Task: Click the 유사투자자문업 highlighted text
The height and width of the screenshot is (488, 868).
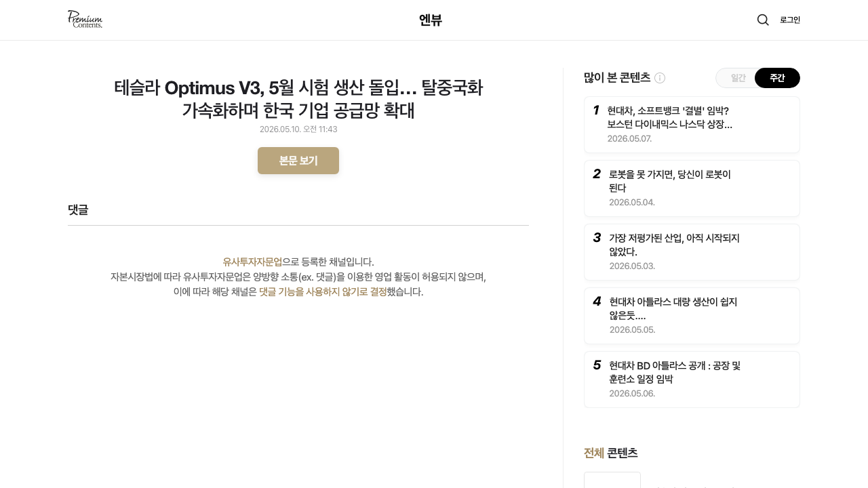Action: (252, 262)
